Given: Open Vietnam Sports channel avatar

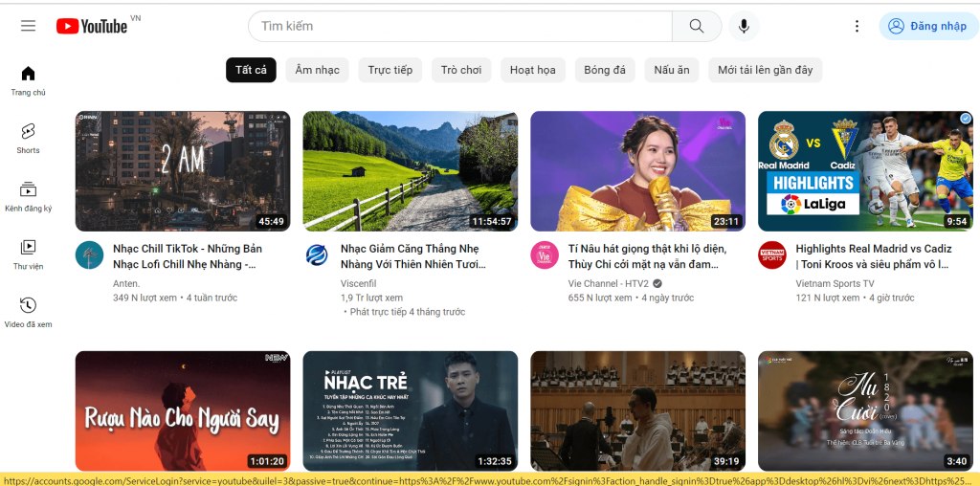Looking at the screenshot, I should (772, 254).
